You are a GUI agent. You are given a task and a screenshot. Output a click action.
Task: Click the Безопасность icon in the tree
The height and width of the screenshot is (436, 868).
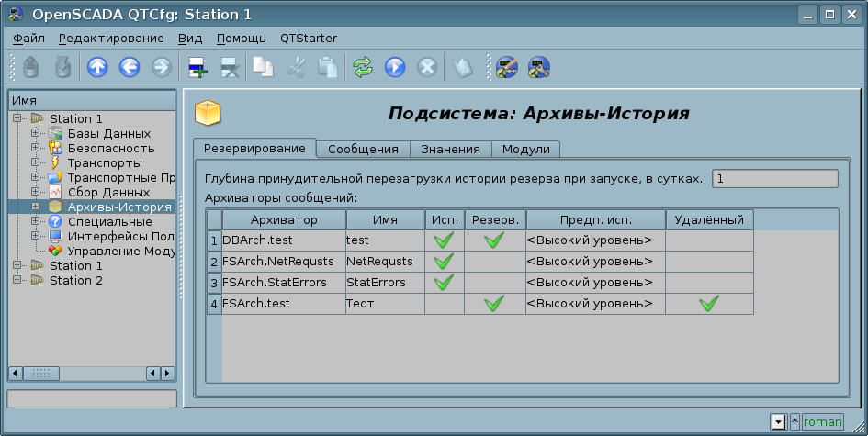pyautogui.click(x=55, y=149)
